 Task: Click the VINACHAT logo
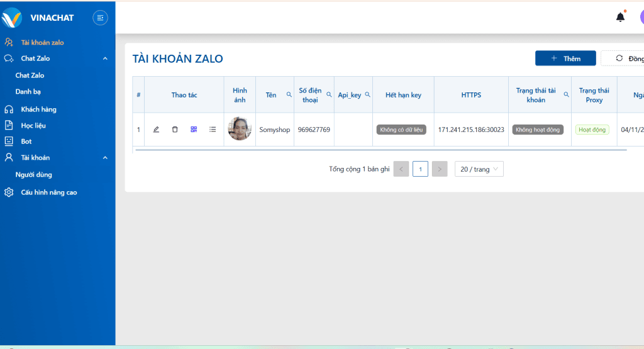12,18
